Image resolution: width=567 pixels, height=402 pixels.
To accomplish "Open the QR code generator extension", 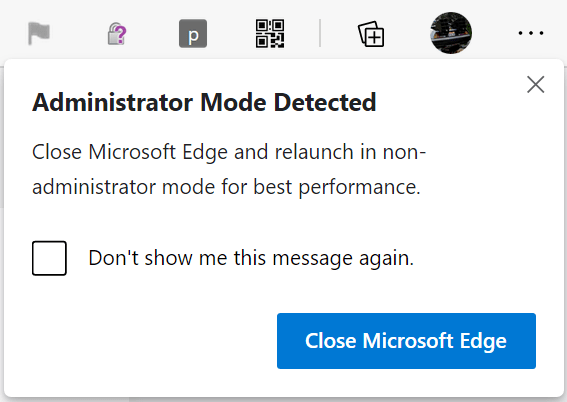I will pyautogui.click(x=270, y=34).
